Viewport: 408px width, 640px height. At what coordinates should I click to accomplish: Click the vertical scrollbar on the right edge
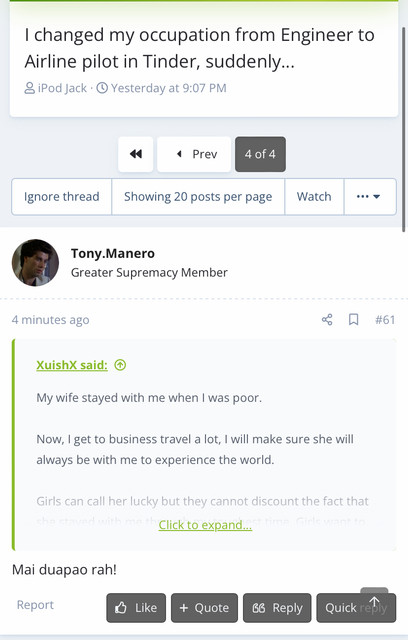404,129
